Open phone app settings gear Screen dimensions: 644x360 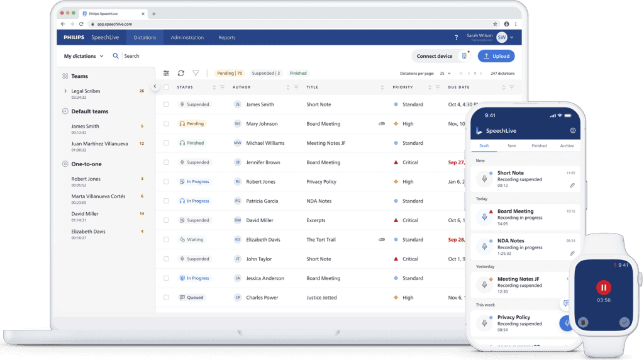pos(572,131)
